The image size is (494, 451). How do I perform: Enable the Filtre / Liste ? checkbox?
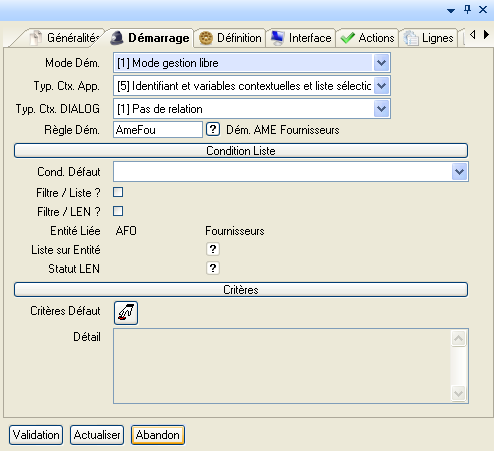[x=118, y=192]
